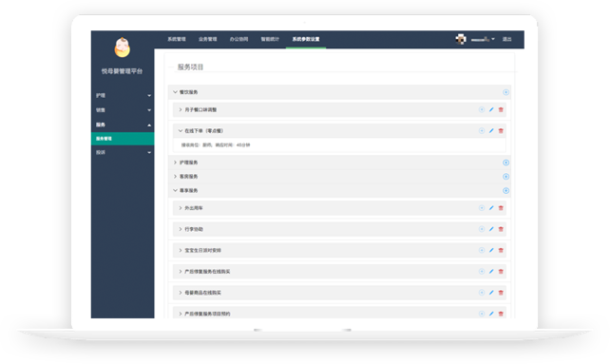Click the user avatar in the header
The width and height of the screenshot is (610, 364).
[x=461, y=39]
